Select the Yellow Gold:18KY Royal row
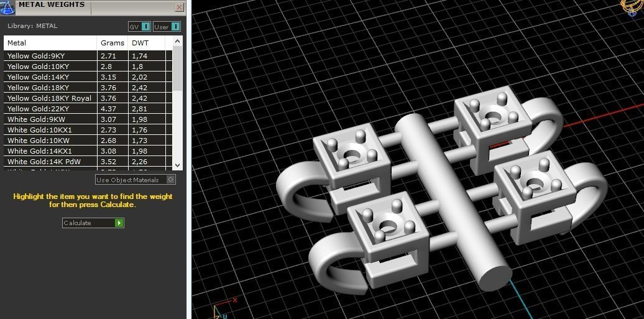The width and height of the screenshot is (644, 319). (x=88, y=98)
